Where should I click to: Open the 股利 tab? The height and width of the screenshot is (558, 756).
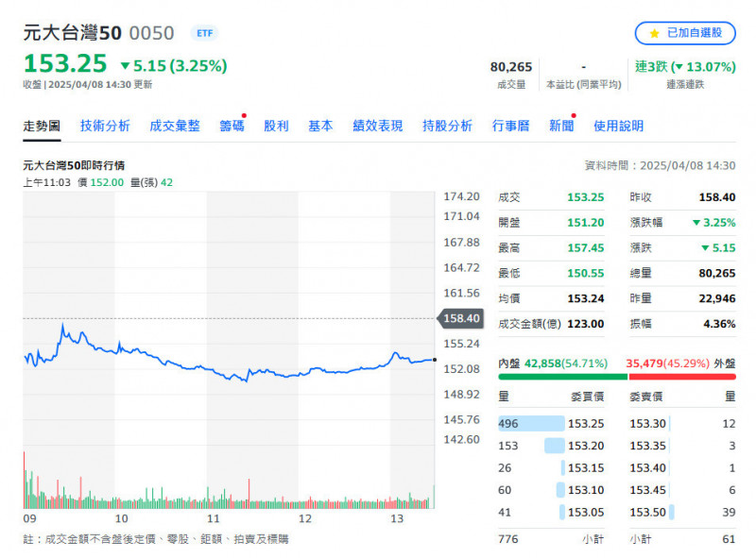276,127
